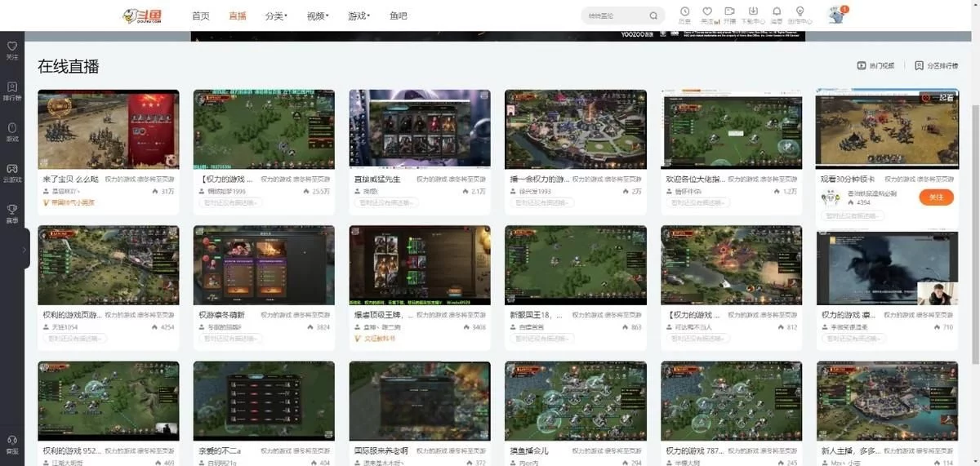Viewport: 980px width, 466px height.
Task: Click the orange tag under 爆虐顶级王牌 card
Action: pyautogui.click(x=375, y=339)
